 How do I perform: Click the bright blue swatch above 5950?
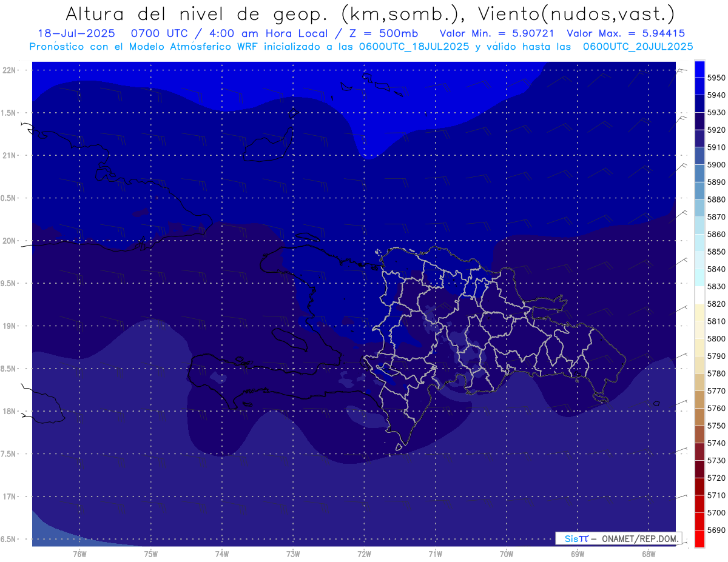(x=699, y=69)
